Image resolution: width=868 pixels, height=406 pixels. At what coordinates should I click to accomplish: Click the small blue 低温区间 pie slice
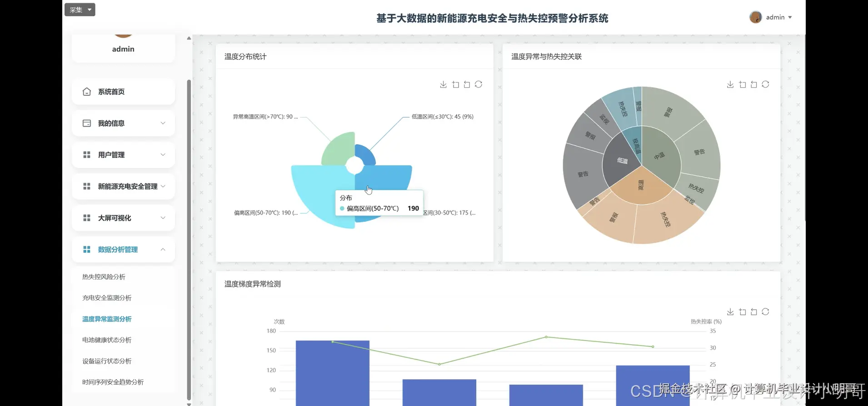(367, 154)
